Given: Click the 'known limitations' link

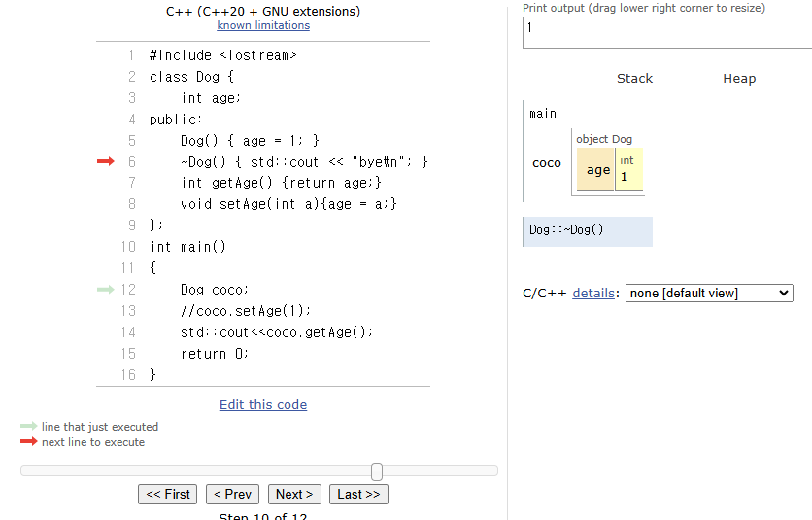Looking at the screenshot, I should click(263, 25).
